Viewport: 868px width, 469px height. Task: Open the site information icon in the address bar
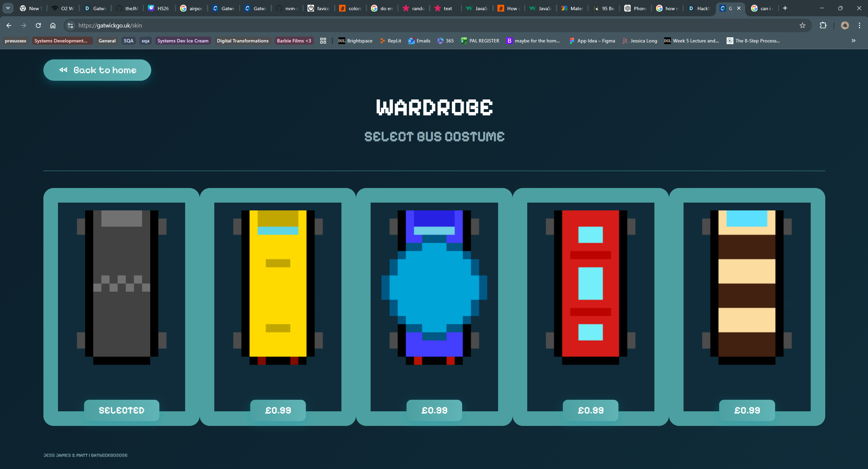[x=70, y=25]
